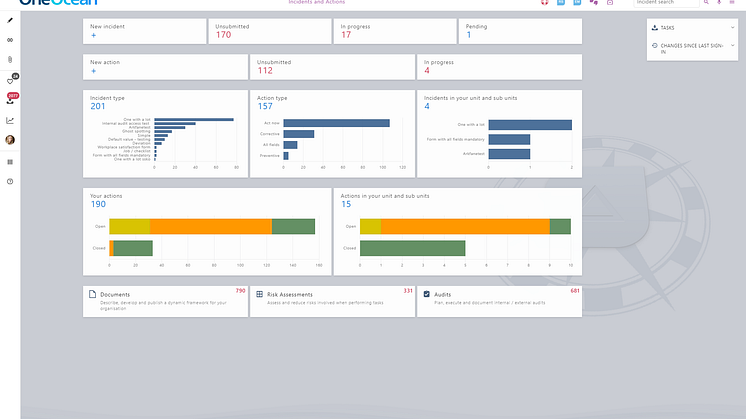Open the Unsubmitted incidents count 170

point(224,35)
